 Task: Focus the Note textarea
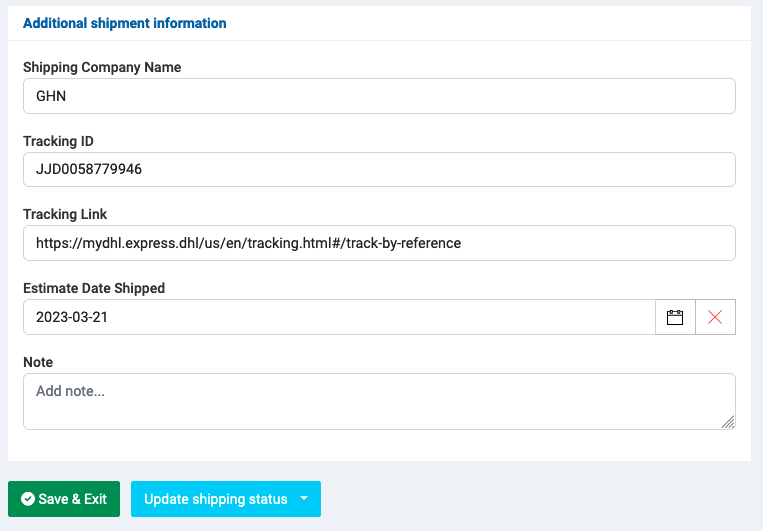click(x=379, y=402)
